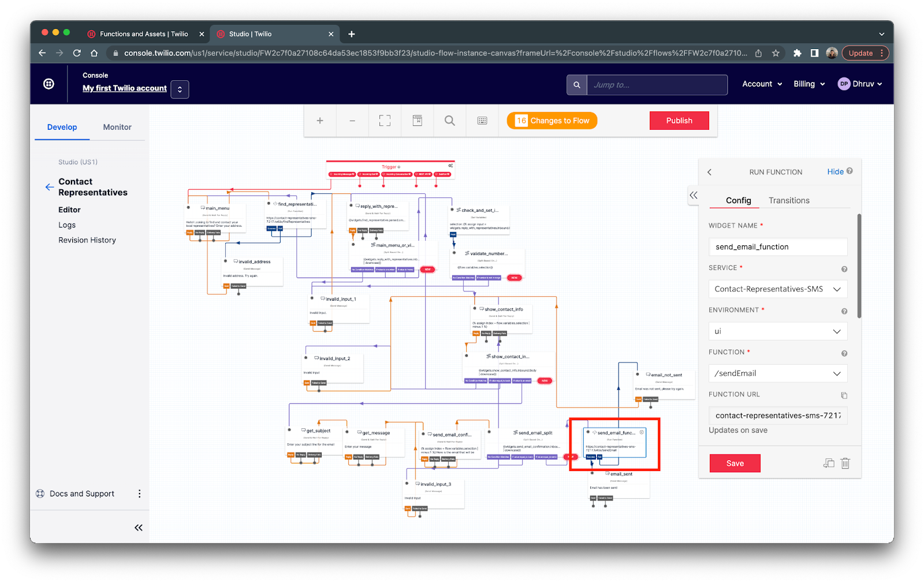Open the account switcher dropdown
Viewport: 924px width, 583px height.
click(x=180, y=89)
